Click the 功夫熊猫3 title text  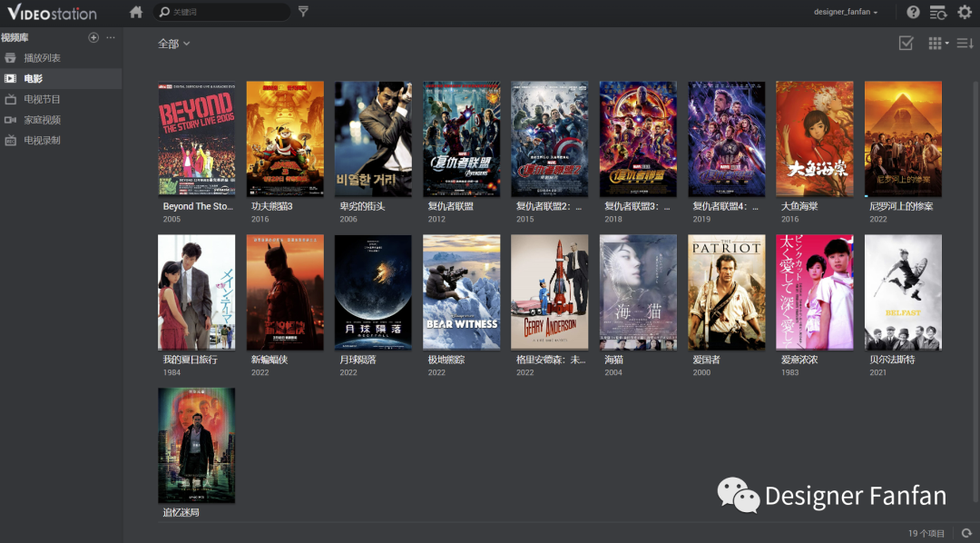point(272,206)
